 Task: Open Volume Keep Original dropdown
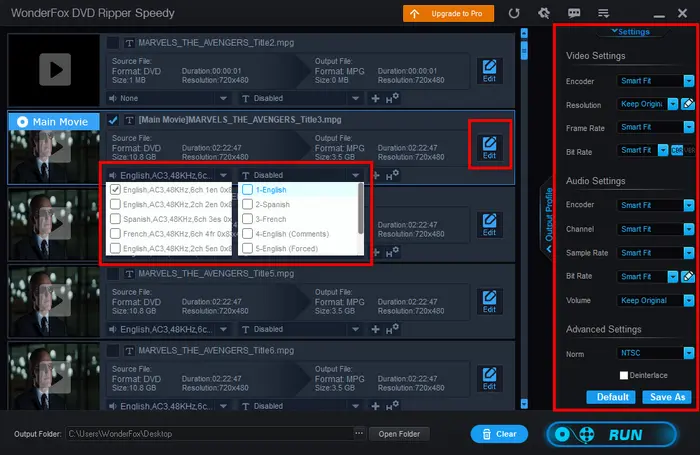coord(656,301)
